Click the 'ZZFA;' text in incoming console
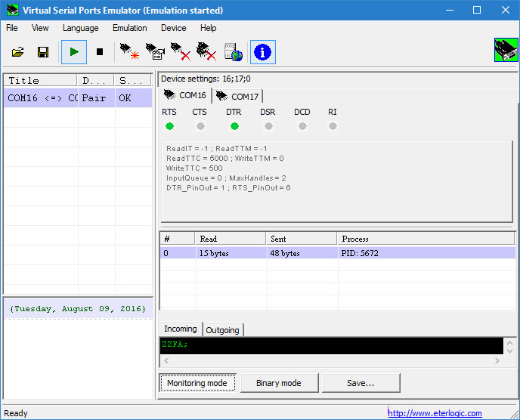 point(175,344)
